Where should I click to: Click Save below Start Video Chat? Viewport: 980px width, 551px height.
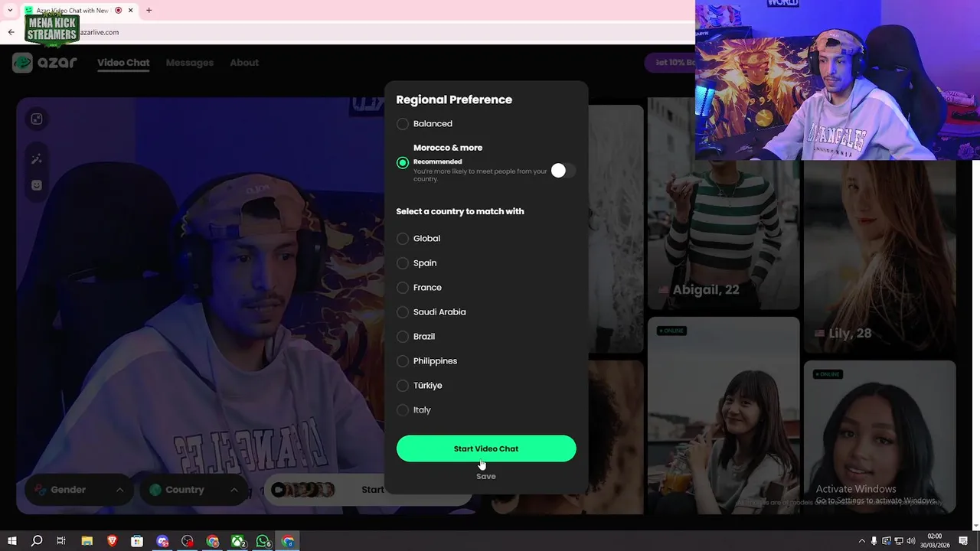486,476
